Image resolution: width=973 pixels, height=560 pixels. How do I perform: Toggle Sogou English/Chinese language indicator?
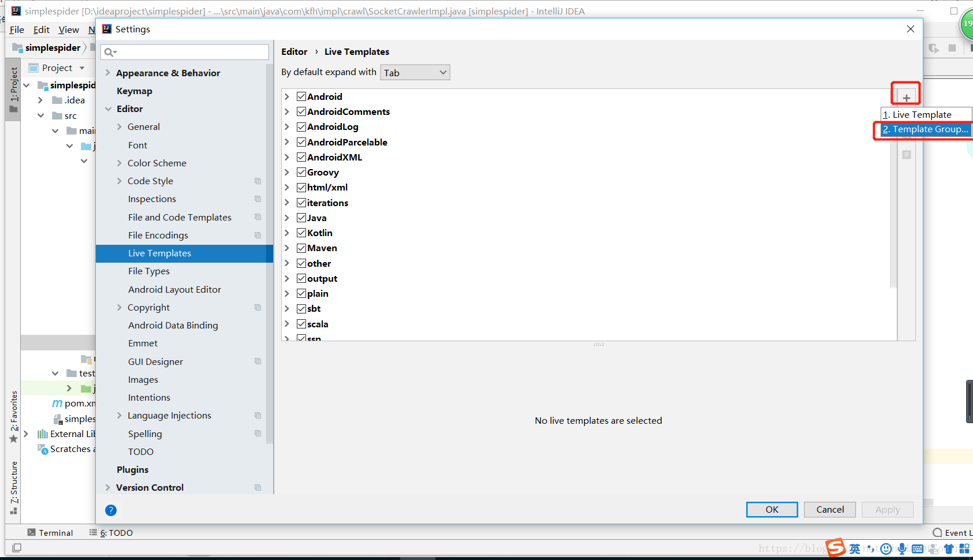click(855, 548)
